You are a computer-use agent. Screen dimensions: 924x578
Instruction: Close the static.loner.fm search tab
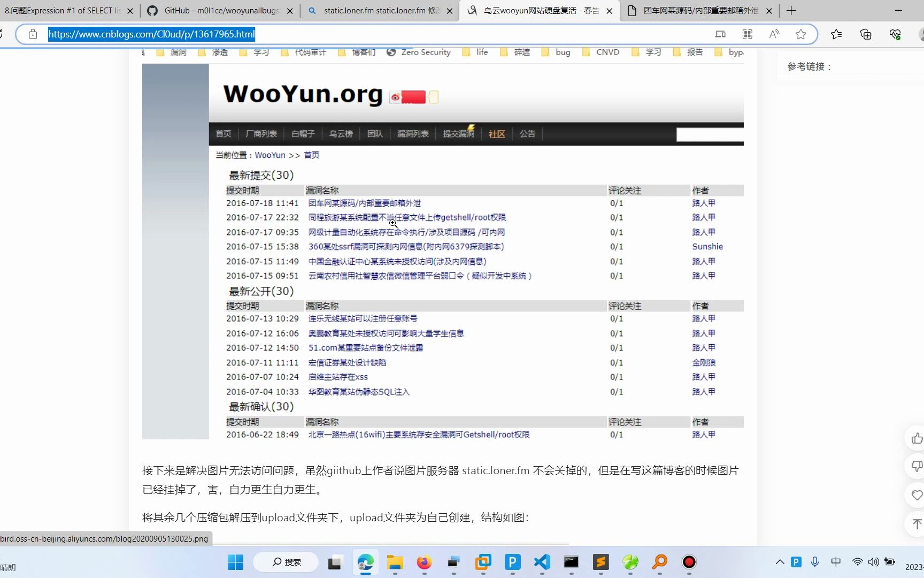point(450,11)
